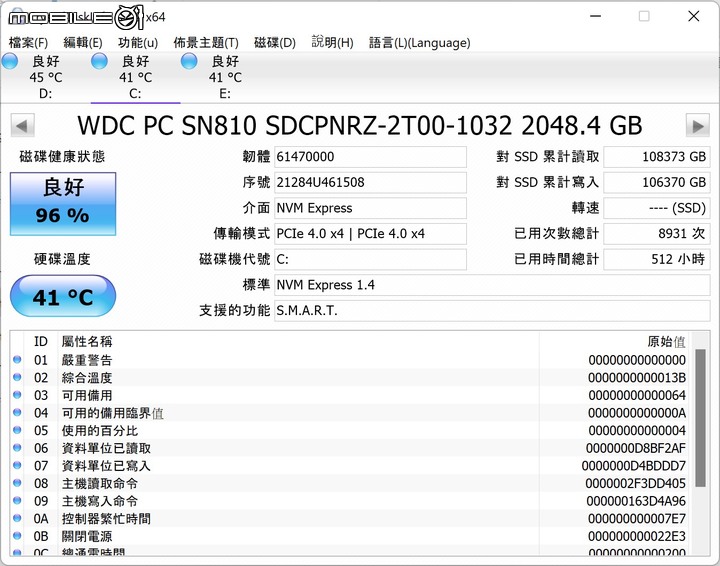720x566 pixels.
Task: Select attribute row 01 嚴重警告
Action: tap(350, 360)
